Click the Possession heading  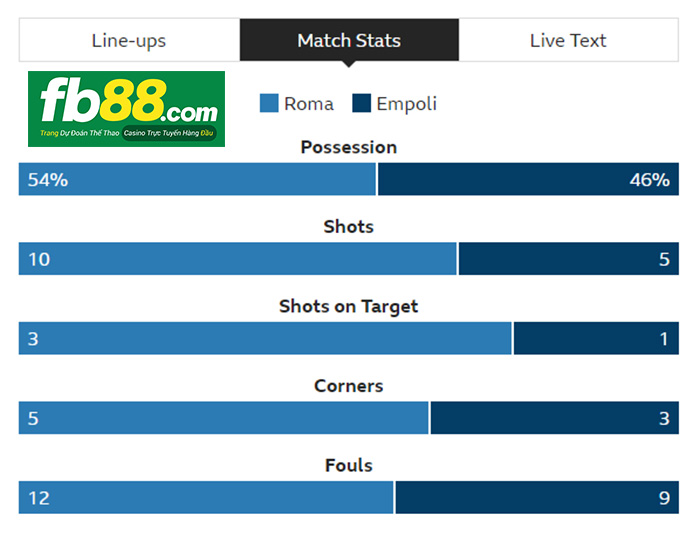[349, 147]
